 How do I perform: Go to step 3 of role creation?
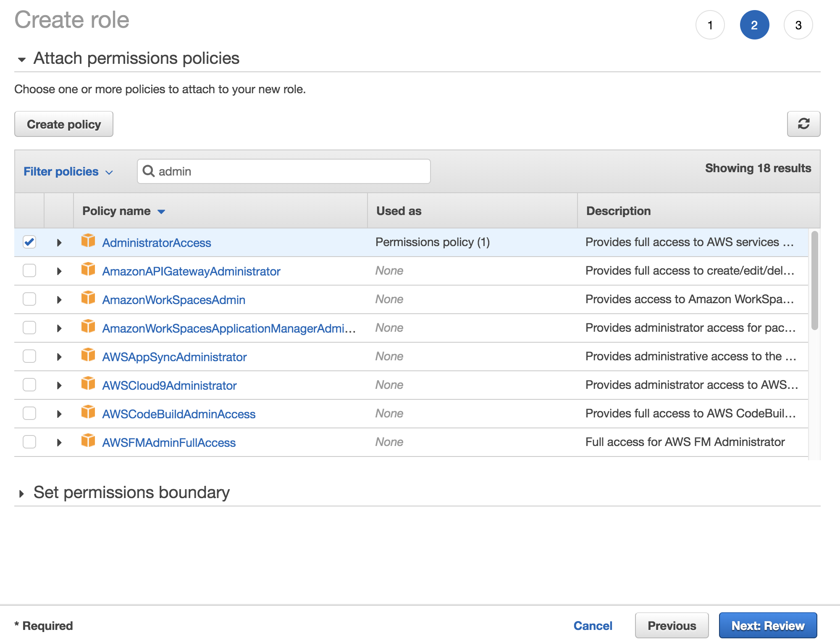coord(798,25)
